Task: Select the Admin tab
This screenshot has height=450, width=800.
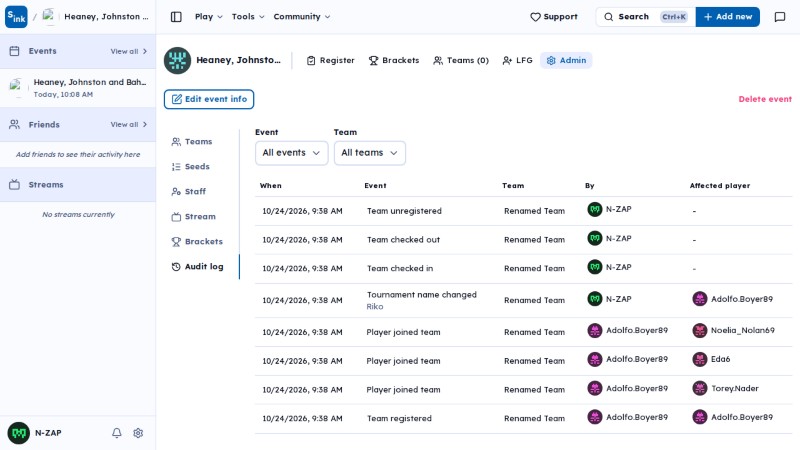Action: pyautogui.click(x=566, y=60)
